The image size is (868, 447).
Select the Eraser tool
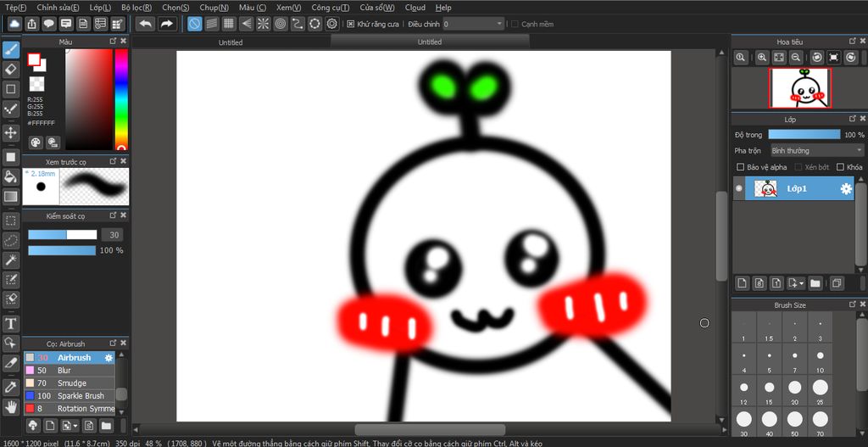(x=10, y=70)
